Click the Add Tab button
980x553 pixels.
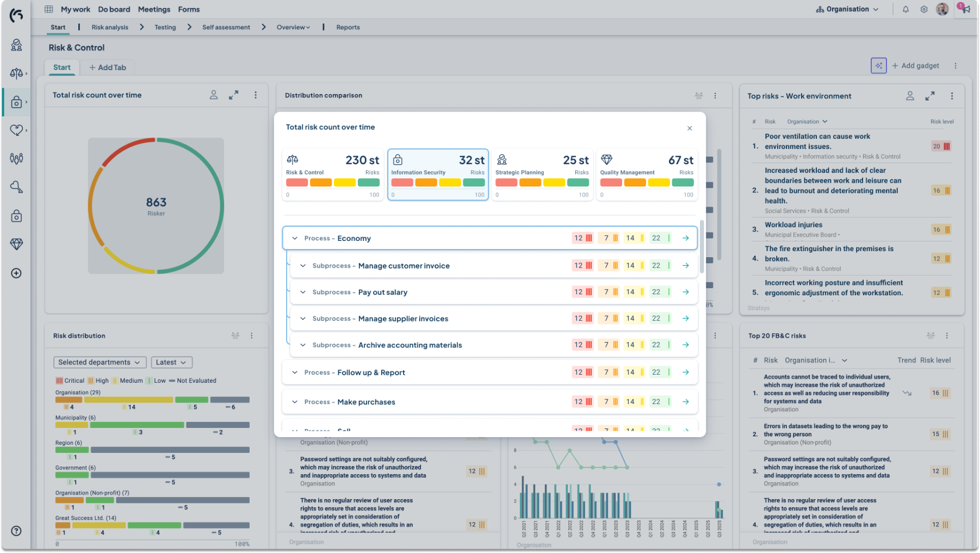(x=108, y=67)
